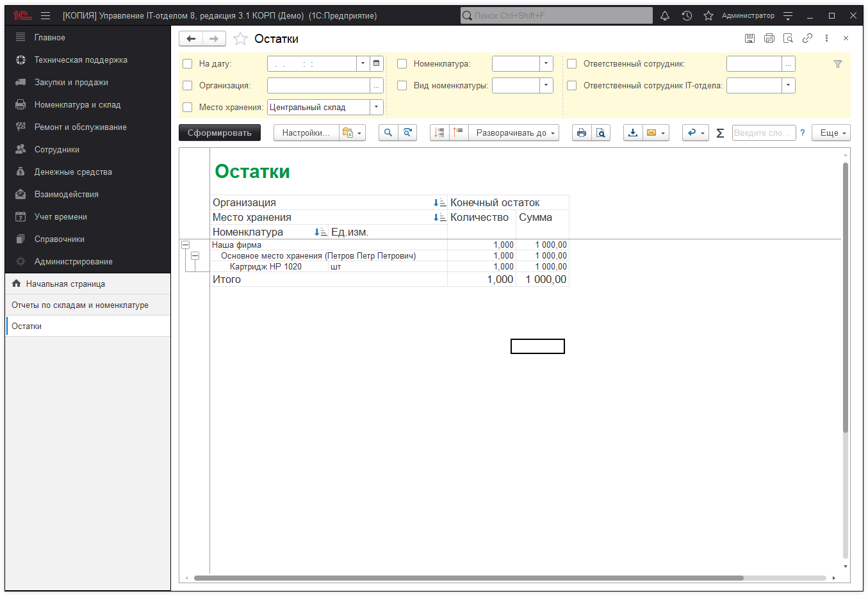Enable the На дату checkbox
The height and width of the screenshot is (596, 868).
pos(188,63)
